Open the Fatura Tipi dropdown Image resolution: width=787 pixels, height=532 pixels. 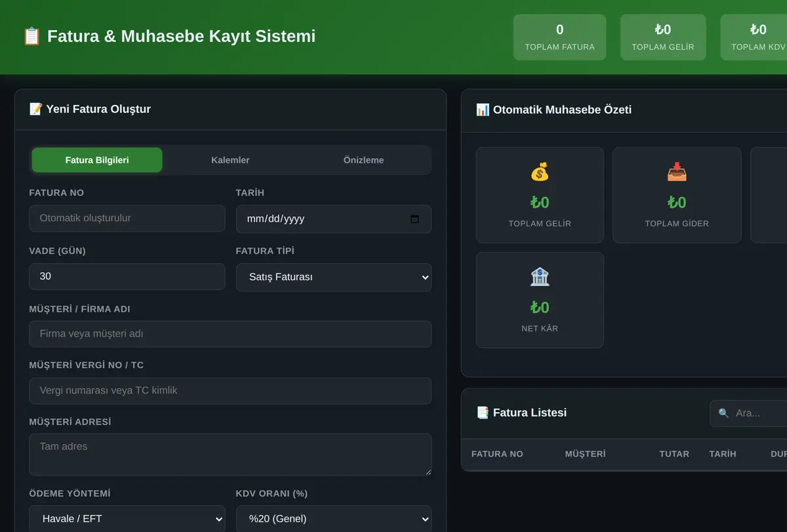point(334,277)
